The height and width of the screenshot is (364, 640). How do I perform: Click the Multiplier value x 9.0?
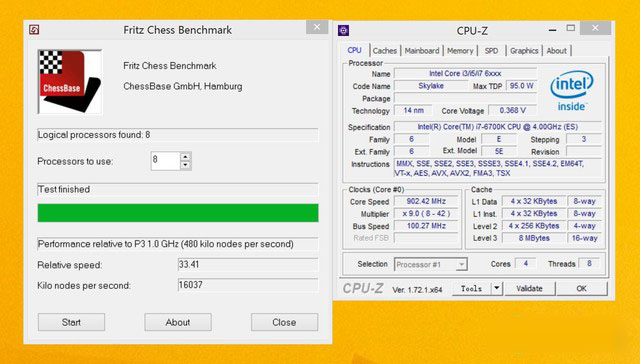click(426, 213)
